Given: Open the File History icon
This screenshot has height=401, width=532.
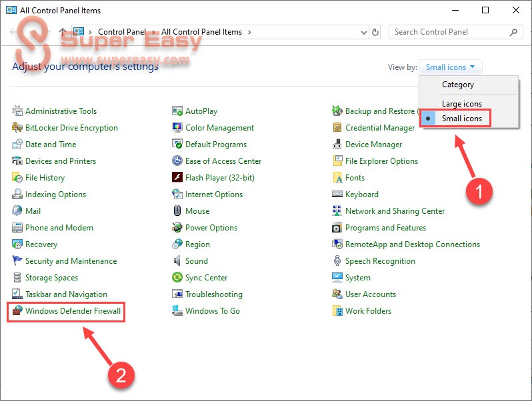Looking at the screenshot, I should [x=17, y=177].
